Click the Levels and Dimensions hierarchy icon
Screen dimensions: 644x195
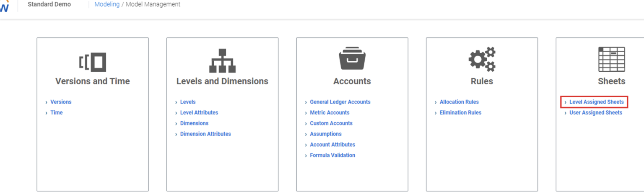click(x=222, y=61)
